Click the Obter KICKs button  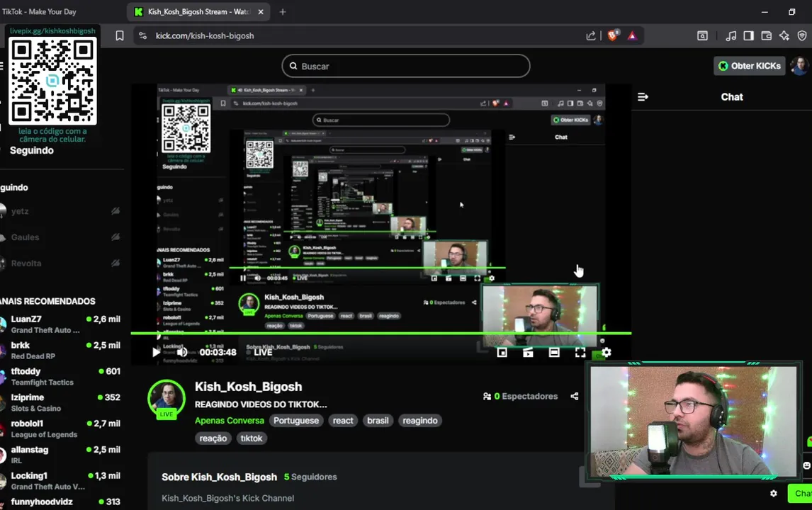750,66
